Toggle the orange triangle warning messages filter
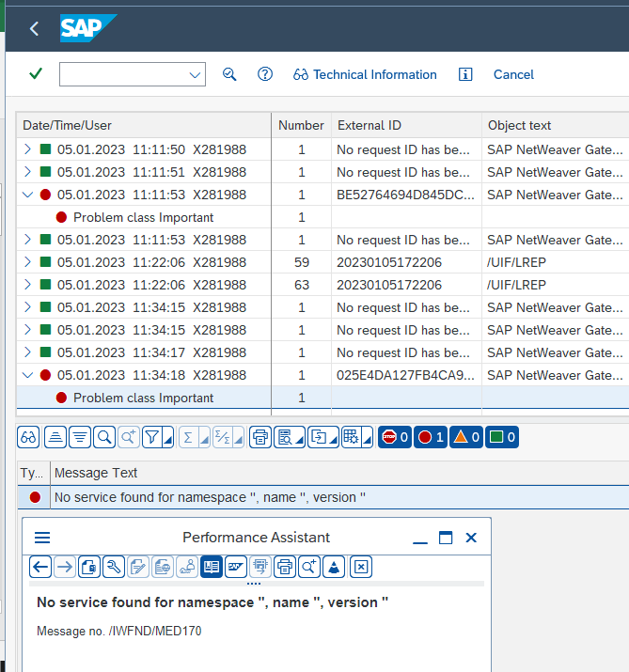 pyautogui.click(x=466, y=437)
